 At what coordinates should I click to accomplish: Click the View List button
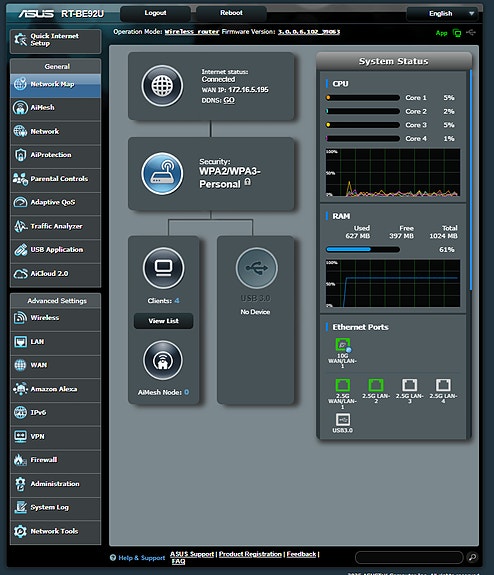click(x=164, y=321)
